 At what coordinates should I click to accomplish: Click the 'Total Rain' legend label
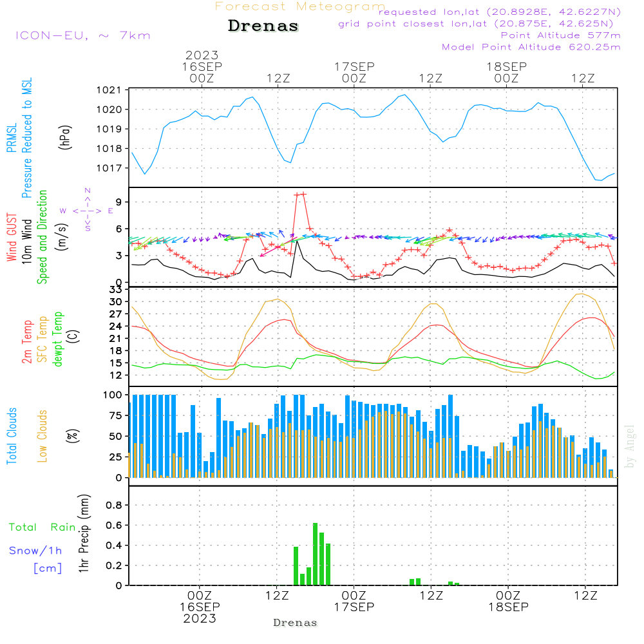(43, 527)
